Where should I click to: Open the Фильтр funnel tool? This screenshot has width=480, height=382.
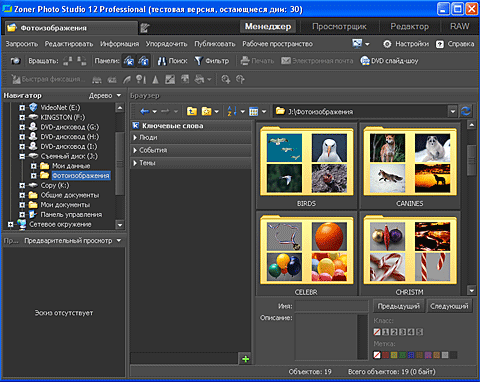point(212,61)
